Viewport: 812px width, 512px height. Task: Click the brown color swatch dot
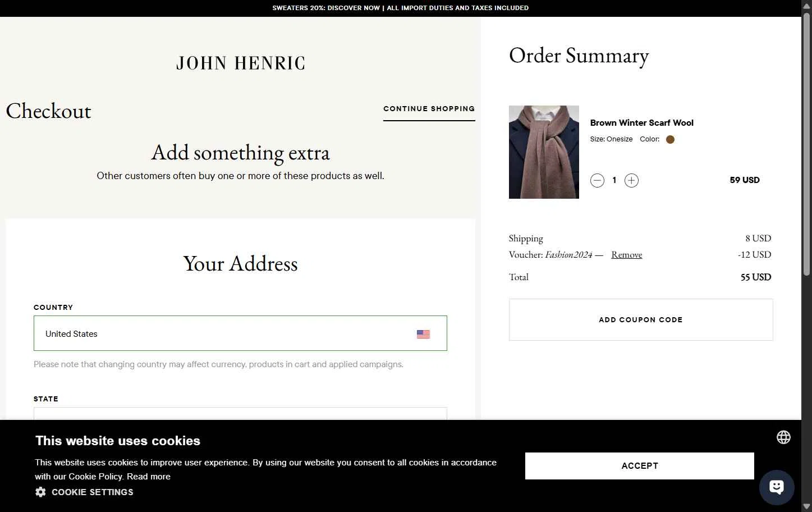click(x=670, y=139)
